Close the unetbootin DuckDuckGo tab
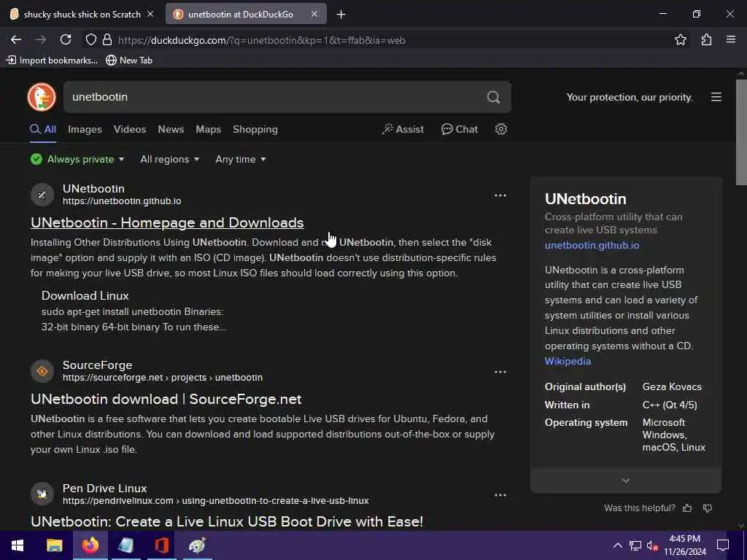Viewport: 747px width, 560px height. click(x=314, y=15)
